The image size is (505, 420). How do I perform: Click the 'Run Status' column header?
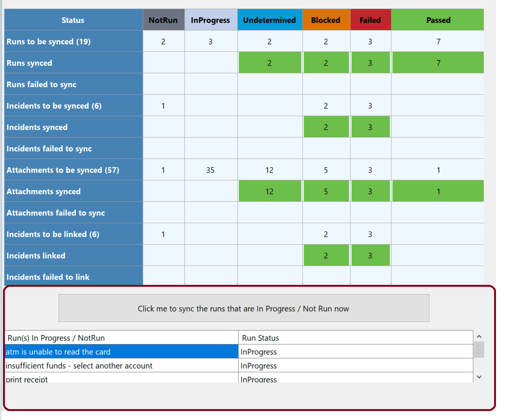[x=355, y=338]
